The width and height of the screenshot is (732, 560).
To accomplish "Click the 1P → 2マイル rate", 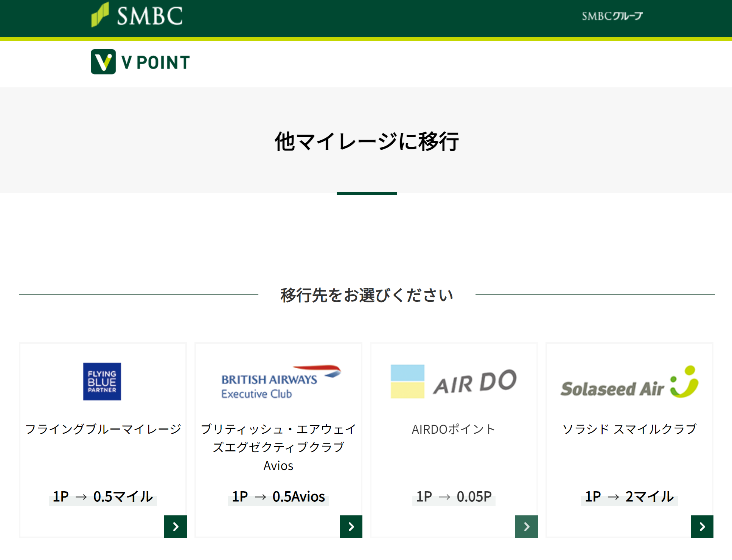I will (x=629, y=496).
